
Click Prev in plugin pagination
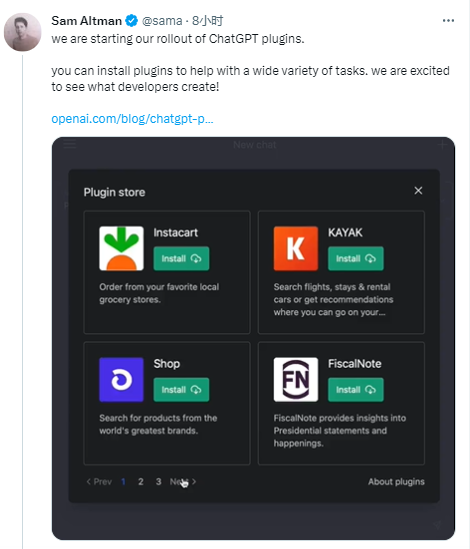99,482
